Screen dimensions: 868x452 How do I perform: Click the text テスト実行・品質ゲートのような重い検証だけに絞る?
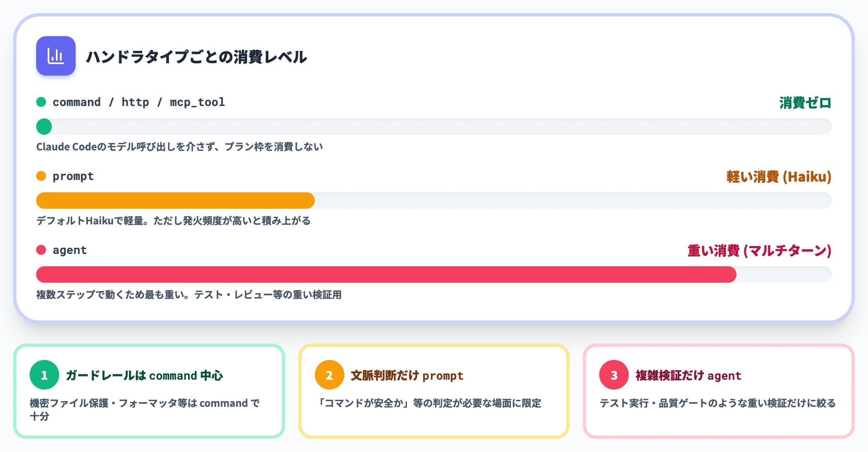(x=718, y=403)
